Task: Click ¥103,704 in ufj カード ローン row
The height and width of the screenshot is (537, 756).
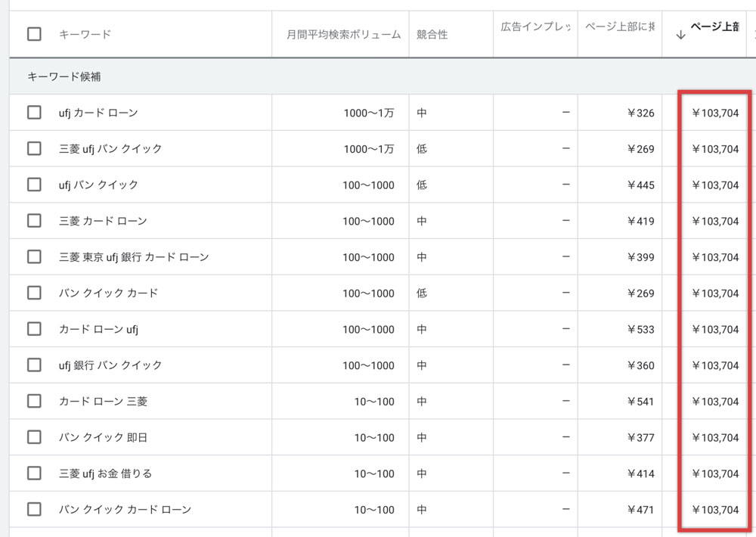Action: (715, 113)
